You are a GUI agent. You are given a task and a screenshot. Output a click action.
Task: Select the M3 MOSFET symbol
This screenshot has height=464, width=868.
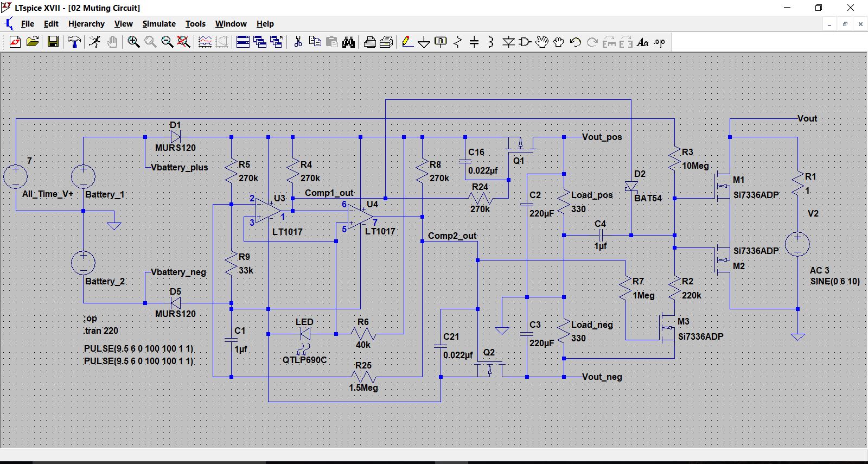pos(667,327)
